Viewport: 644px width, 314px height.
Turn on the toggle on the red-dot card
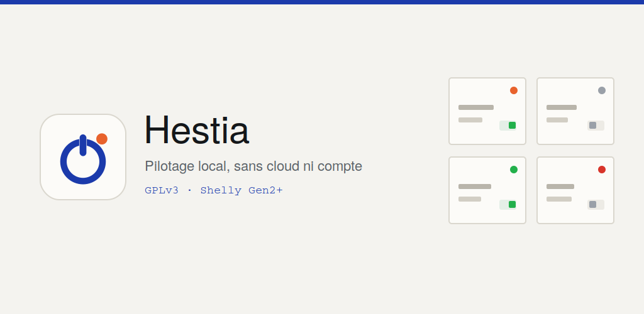(596, 205)
